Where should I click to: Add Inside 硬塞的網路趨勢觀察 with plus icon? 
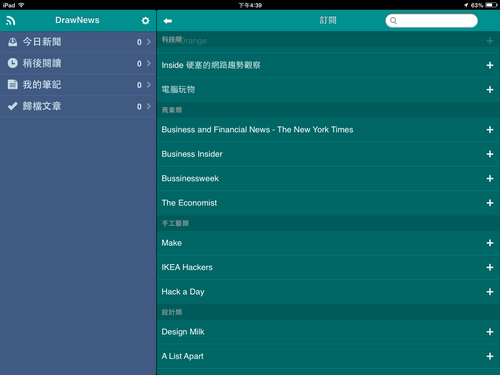[490, 65]
